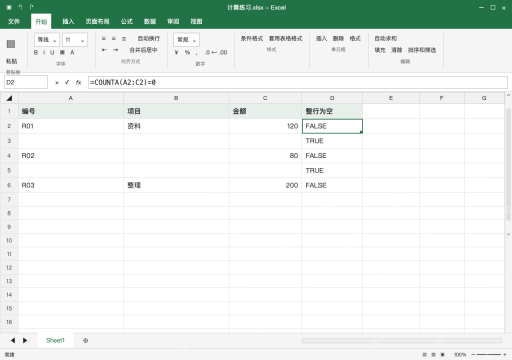Open Format (格式) in cells group
The width and height of the screenshot is (512, 360).
(x=355, y=39)
